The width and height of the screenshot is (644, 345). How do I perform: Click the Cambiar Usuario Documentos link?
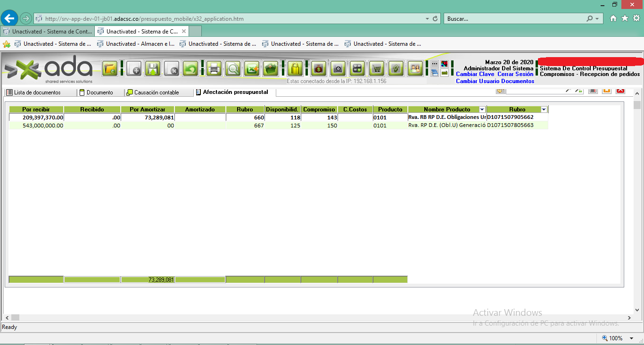coord(495,81)
